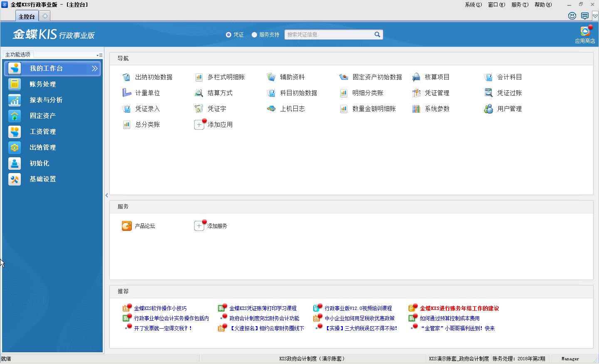This screenshot has height=364, width=599.
Task: Open dropdown arrow under the message icon
Action: point(595,16)
